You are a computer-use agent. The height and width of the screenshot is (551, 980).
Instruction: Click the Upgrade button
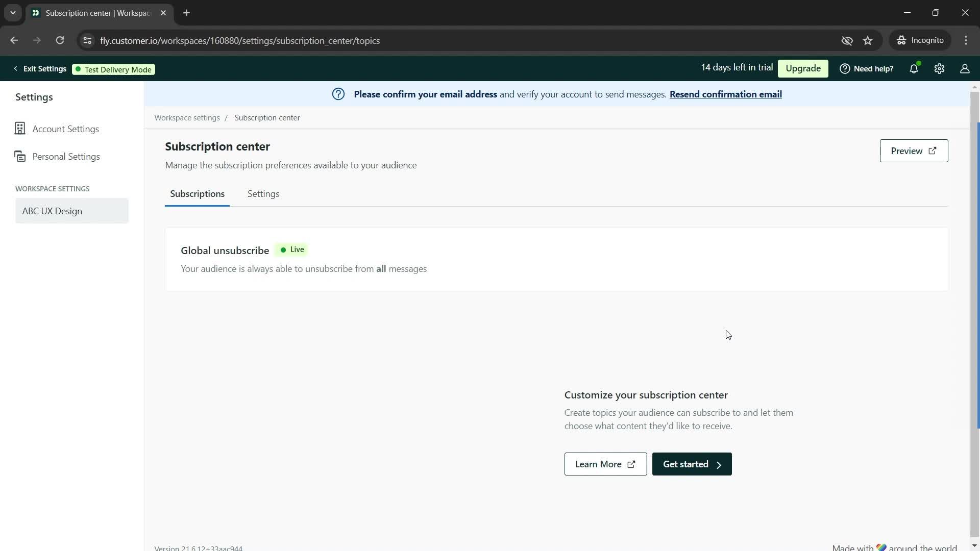pyautogui.click(x=803, y=68)
